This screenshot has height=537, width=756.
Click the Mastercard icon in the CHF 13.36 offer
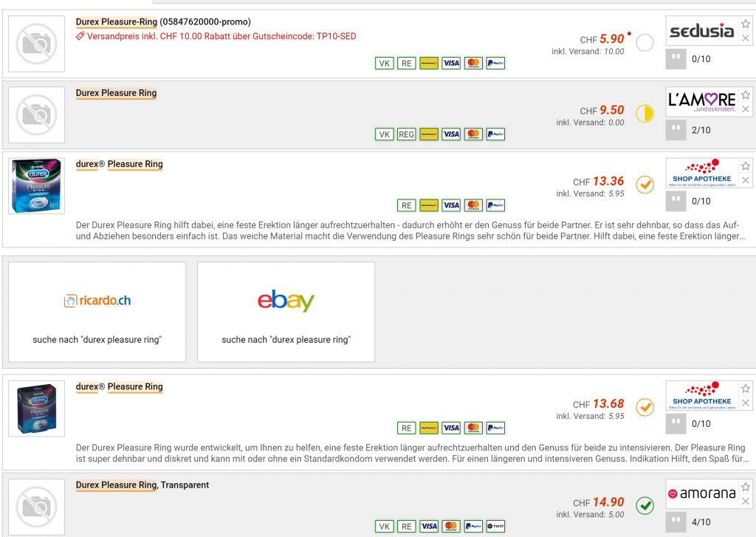point(473,205)
